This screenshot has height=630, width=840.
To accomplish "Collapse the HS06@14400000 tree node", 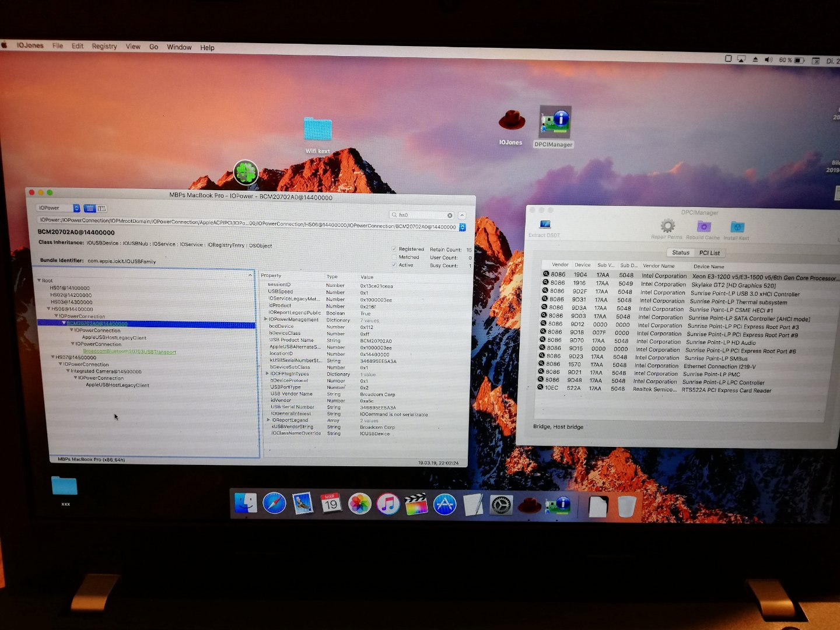I will tap(49, 309).
